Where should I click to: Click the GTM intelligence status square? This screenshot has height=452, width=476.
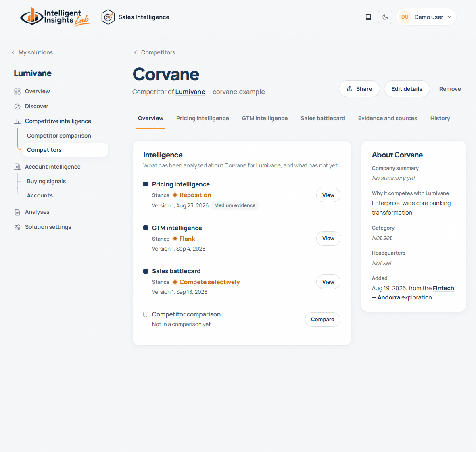pyautogui.click(x=146, y=228)
